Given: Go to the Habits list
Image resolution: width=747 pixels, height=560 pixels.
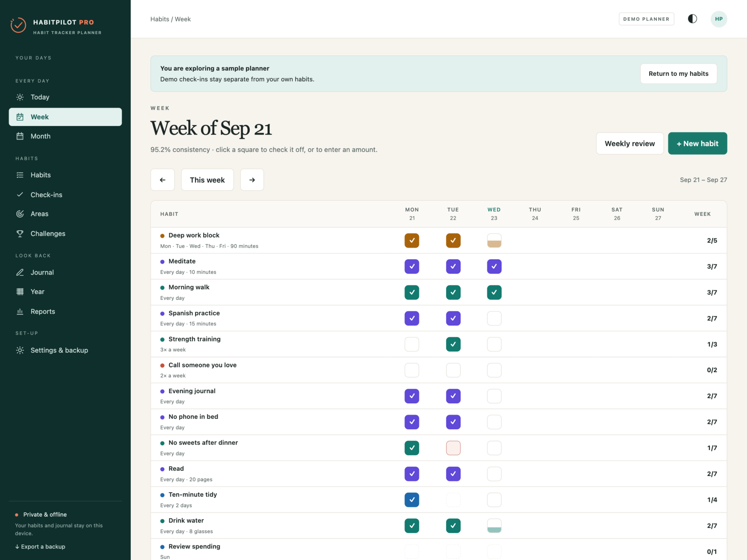Looking at the screenshot, I should [65, 175].
